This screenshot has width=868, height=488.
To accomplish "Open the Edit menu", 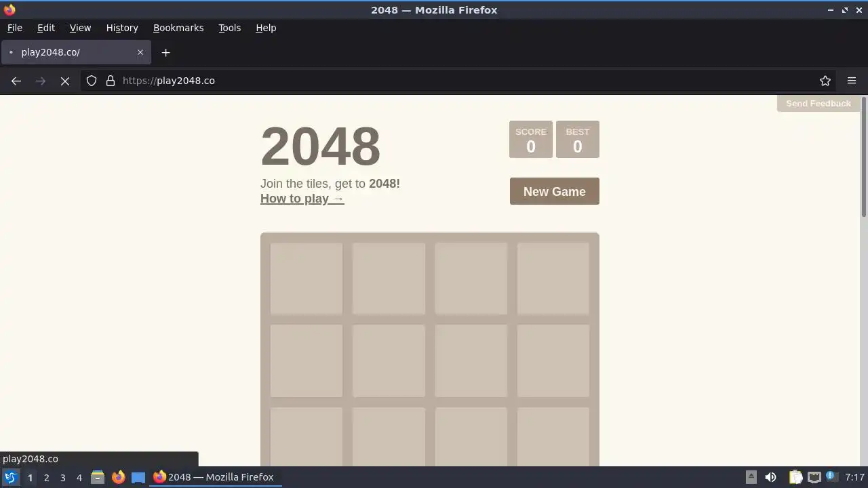I will click(x=46, y=28).
